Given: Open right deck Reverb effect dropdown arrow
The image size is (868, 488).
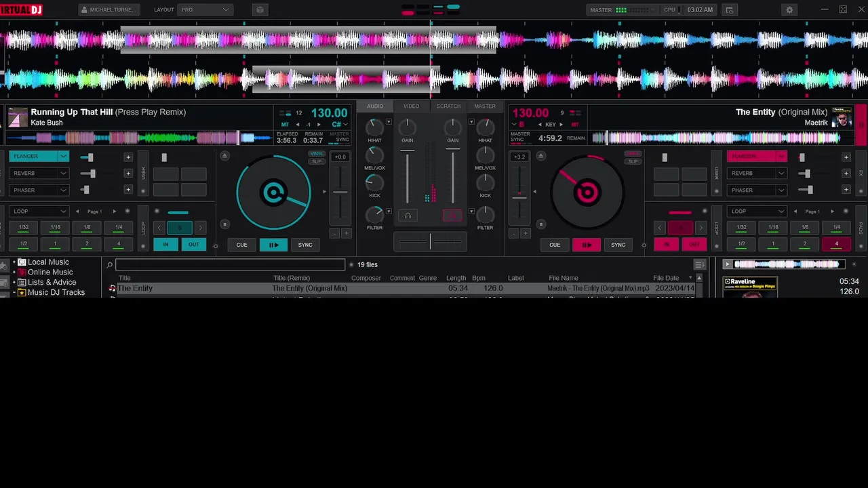Looking at the screenshot, I should point(781,174).
